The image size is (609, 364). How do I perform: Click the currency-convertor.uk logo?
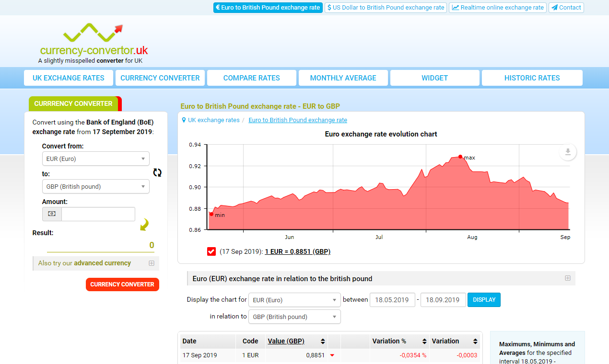[x=95, y=41]
